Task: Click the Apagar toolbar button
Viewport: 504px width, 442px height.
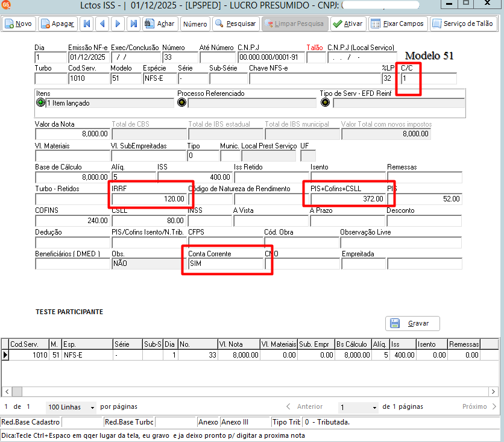Action: tap(58, 24)
